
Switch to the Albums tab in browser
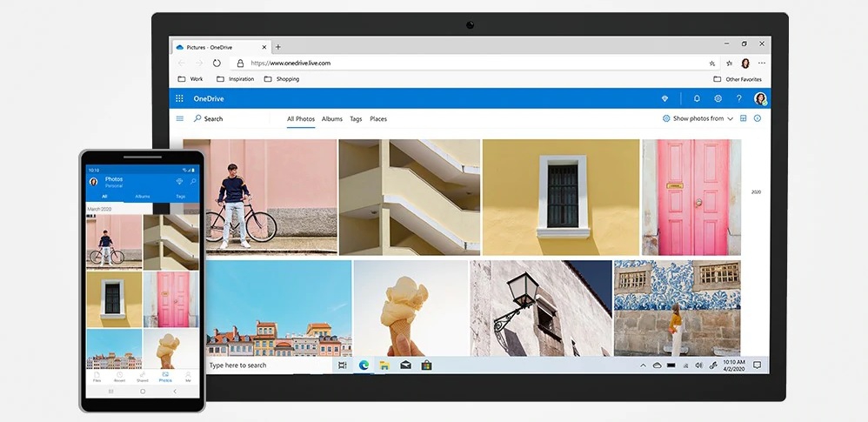point(332,119)
